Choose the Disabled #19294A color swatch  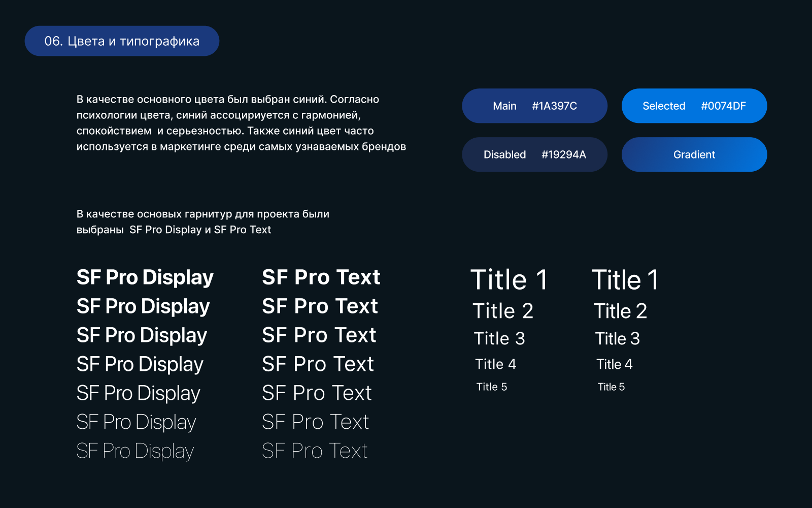click(x=534, y=154)
